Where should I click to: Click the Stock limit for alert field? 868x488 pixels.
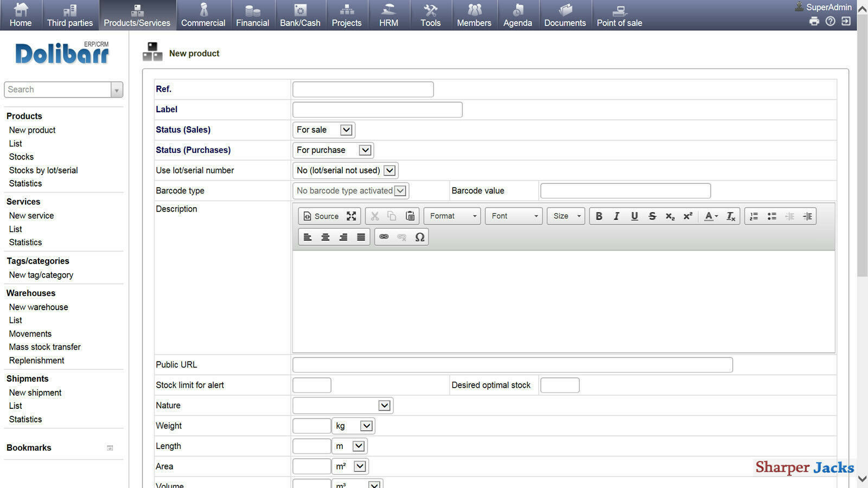312,386
